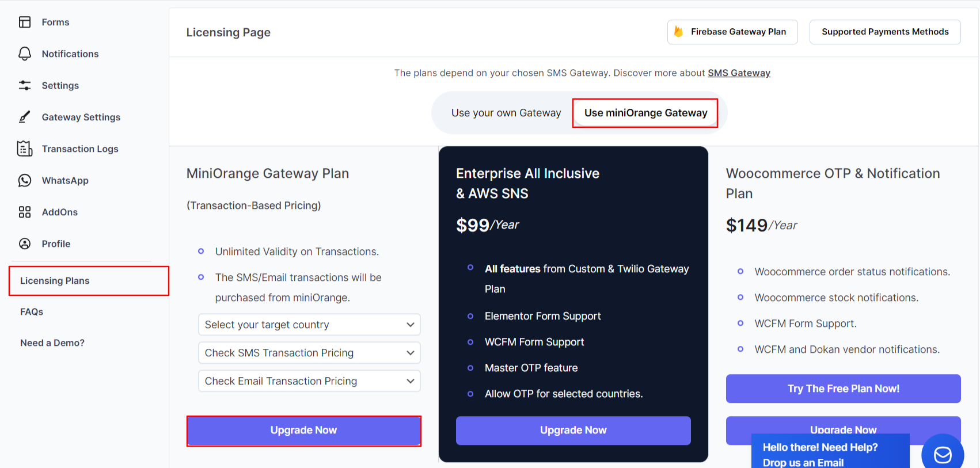Click the Transaction Logs document icon
The width and height of the screenshot is (980, 468).
click(x=25, y=149)
